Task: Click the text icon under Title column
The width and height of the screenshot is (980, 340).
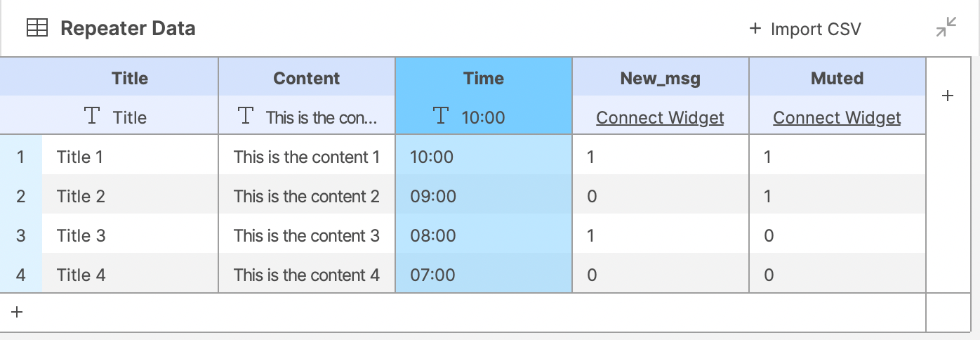Action: (92, 116)
